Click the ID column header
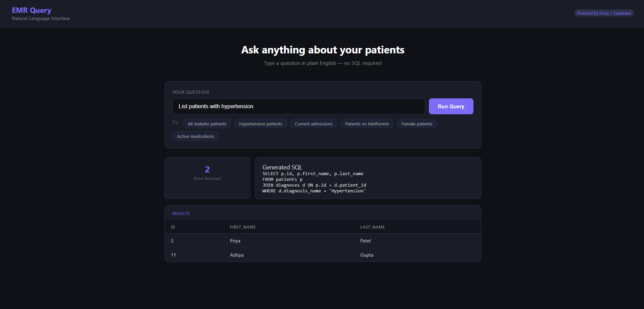This screenshot has height=309, width=644. point(173,227)
